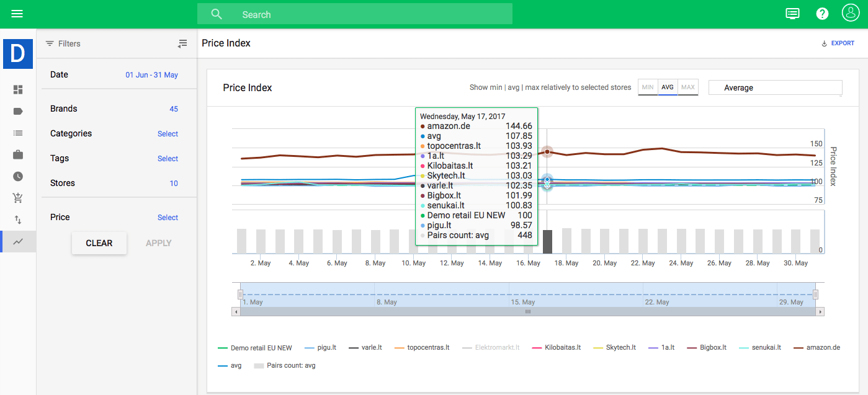Click the filter list icon beside Filters
The height and width of the screenshot is (395, 868).
pos(50,43)
